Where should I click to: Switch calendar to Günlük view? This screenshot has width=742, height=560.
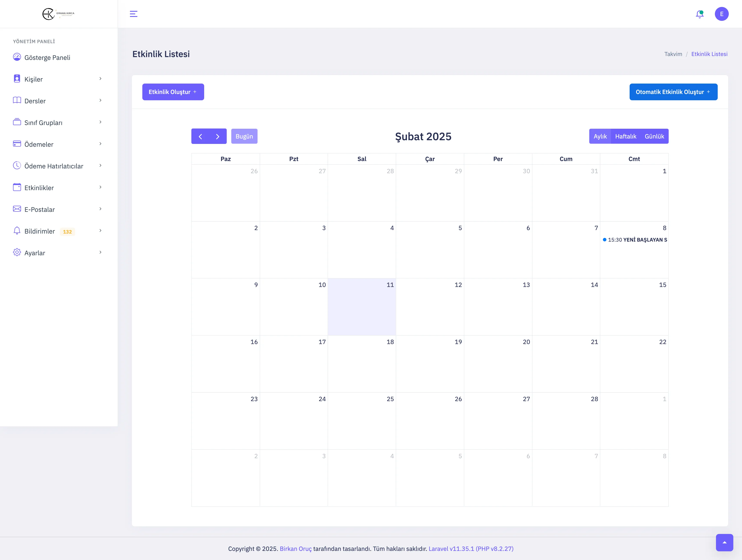tap(654, 136)
